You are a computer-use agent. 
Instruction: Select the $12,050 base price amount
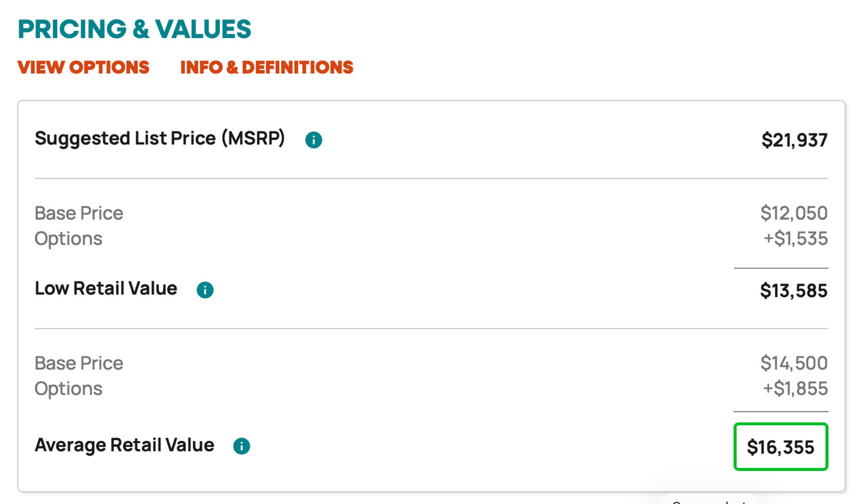793,213
